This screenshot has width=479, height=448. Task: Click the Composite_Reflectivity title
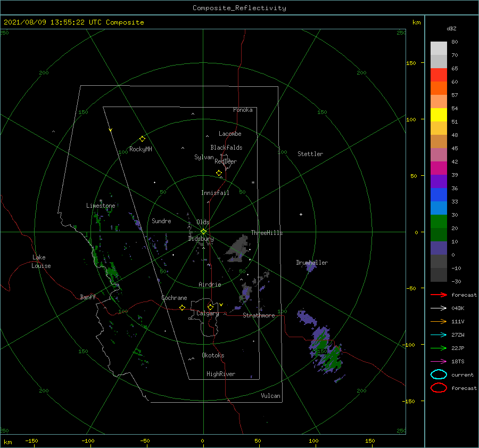(x=240, y=8)
